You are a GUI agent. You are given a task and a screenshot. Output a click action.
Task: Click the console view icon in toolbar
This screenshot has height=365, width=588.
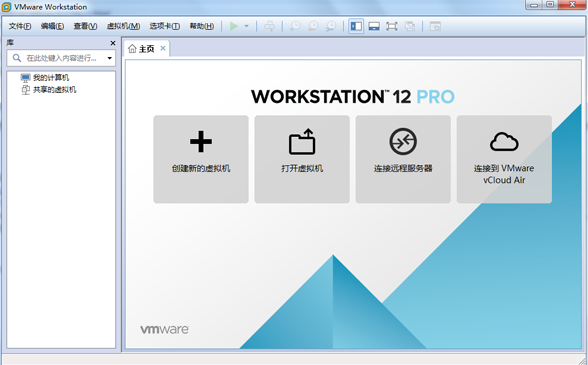tap(435, 26)
